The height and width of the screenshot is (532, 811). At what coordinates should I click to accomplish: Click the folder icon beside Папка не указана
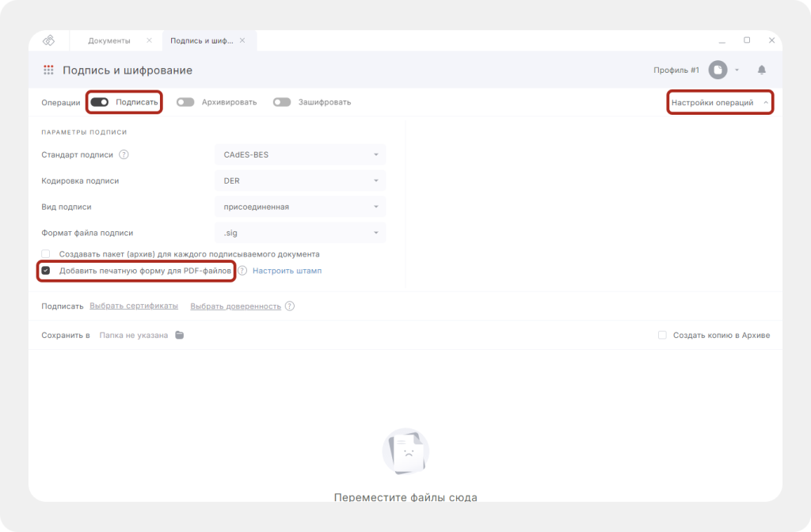180,336
